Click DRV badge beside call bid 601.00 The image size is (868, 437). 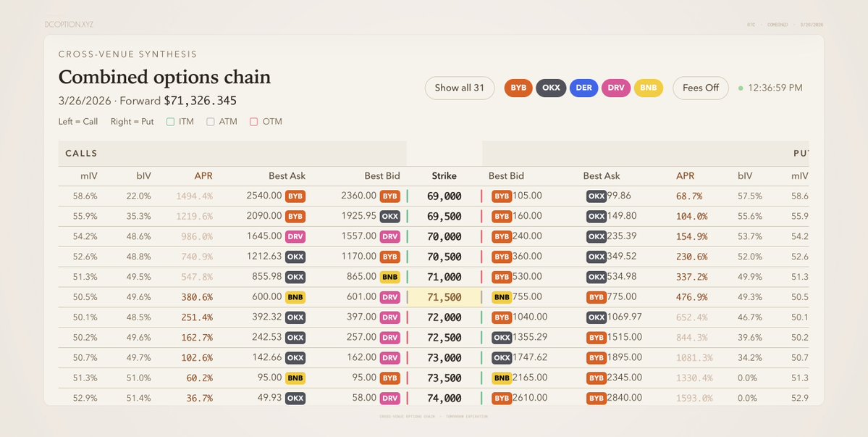pos(389,297)
